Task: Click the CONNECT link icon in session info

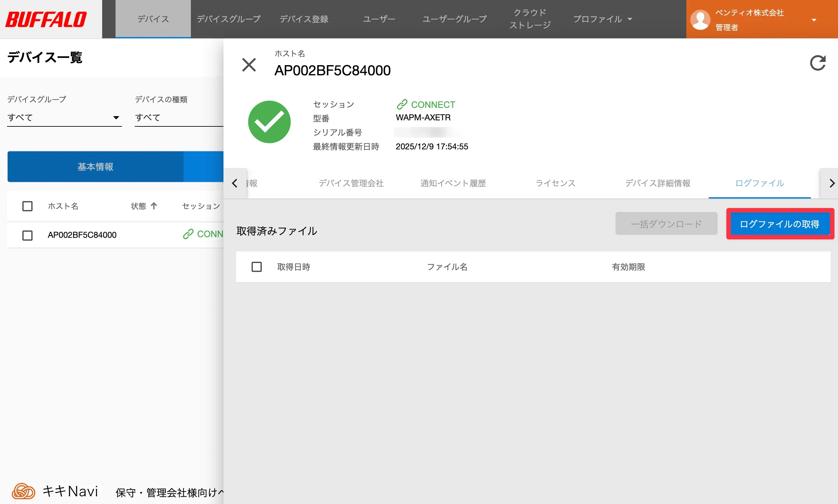Action: tap(402, 104)
